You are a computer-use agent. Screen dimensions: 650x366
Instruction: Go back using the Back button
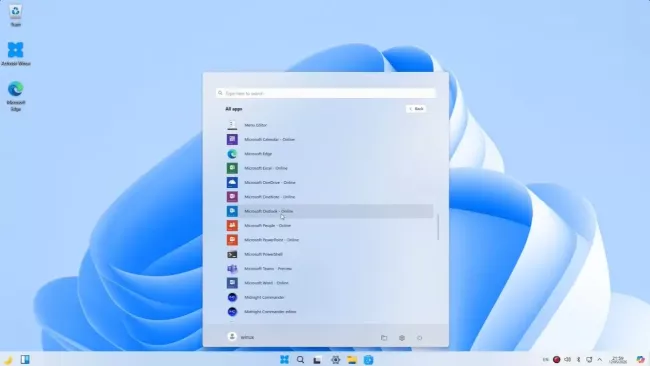point(416,109)
